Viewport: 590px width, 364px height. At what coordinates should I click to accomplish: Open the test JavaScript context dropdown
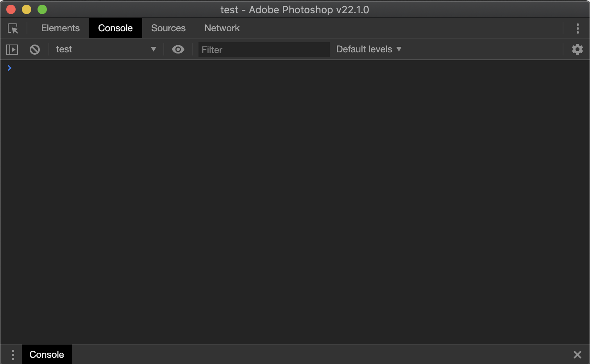click(105, 49)
